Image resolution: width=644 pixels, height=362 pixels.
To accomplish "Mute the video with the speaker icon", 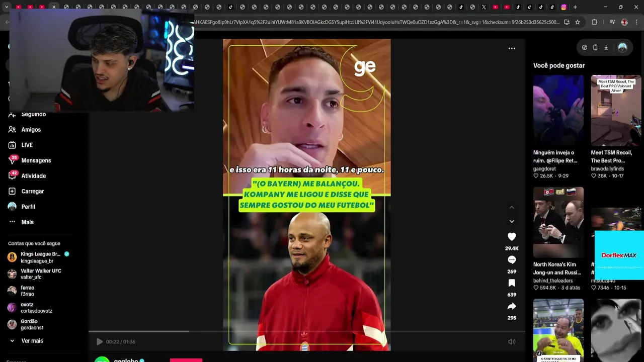I will 512,342.
